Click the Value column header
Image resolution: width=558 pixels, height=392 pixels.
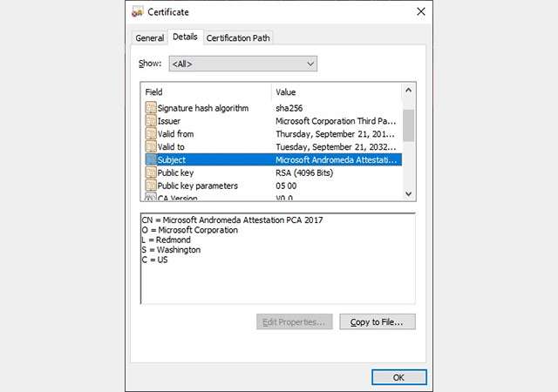click(x=336, y=91)
